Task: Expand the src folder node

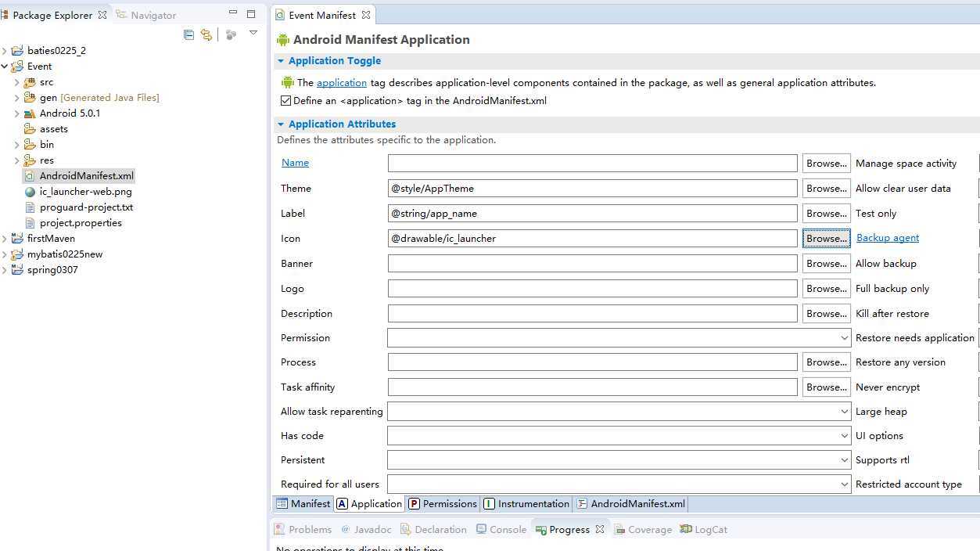Action: [x=17, y=82]
